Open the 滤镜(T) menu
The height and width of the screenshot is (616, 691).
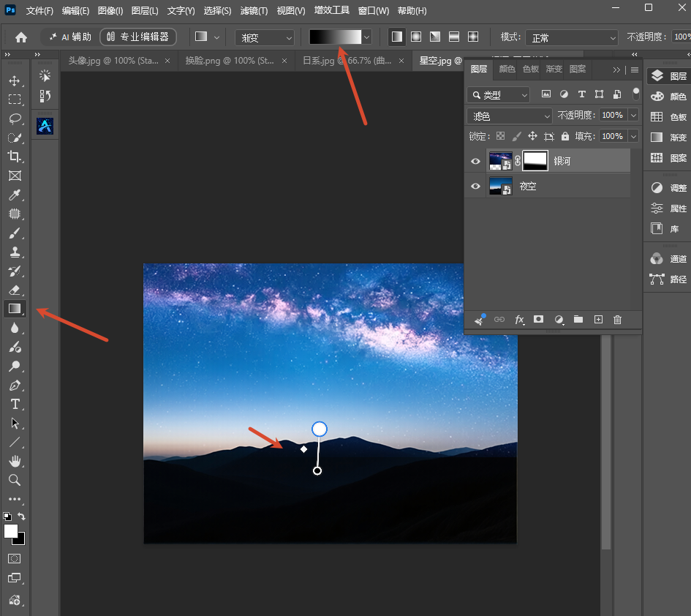pyautogui.click(x=254, y=10)
